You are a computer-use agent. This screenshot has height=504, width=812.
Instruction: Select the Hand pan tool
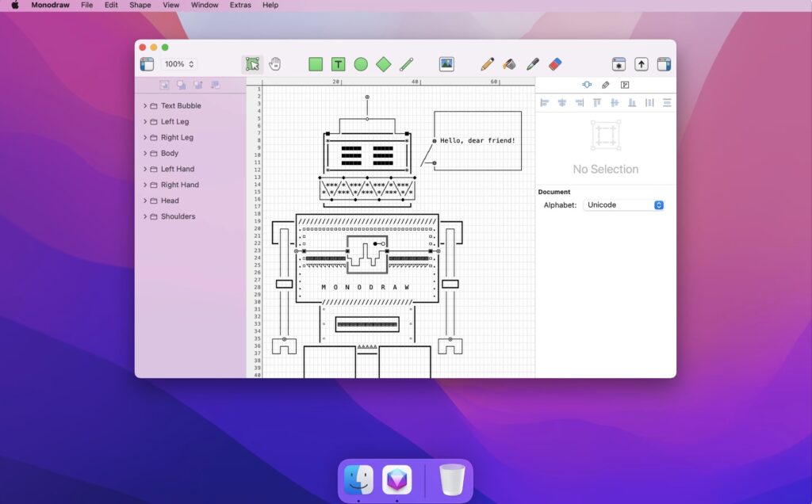(274, 64)
